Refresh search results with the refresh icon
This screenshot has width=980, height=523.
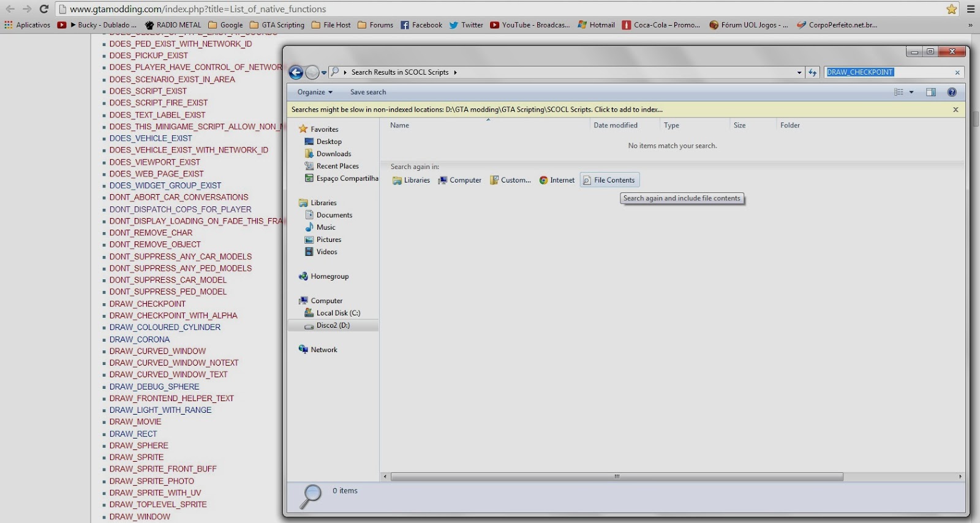(813, 72)
